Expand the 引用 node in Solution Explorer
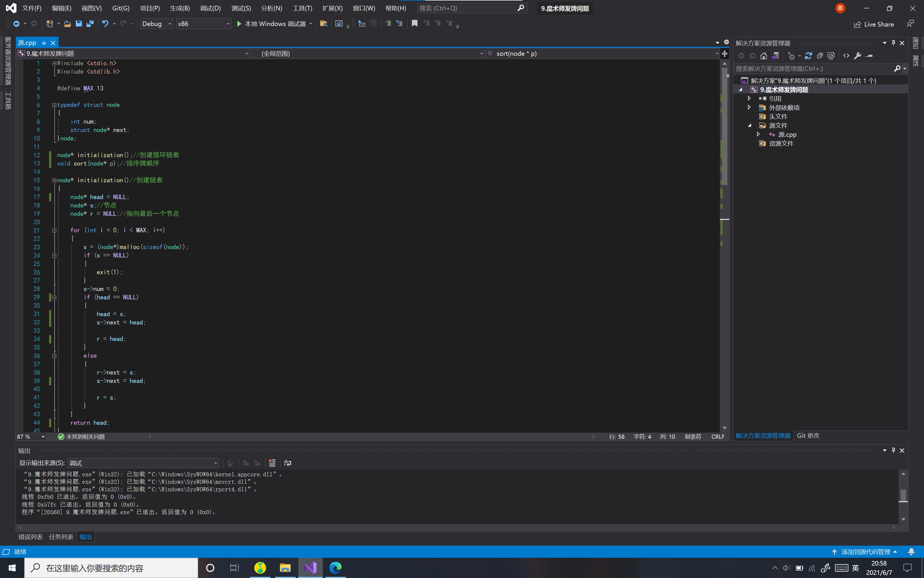Viewport: 924px width, 578px height. point(749,99)
